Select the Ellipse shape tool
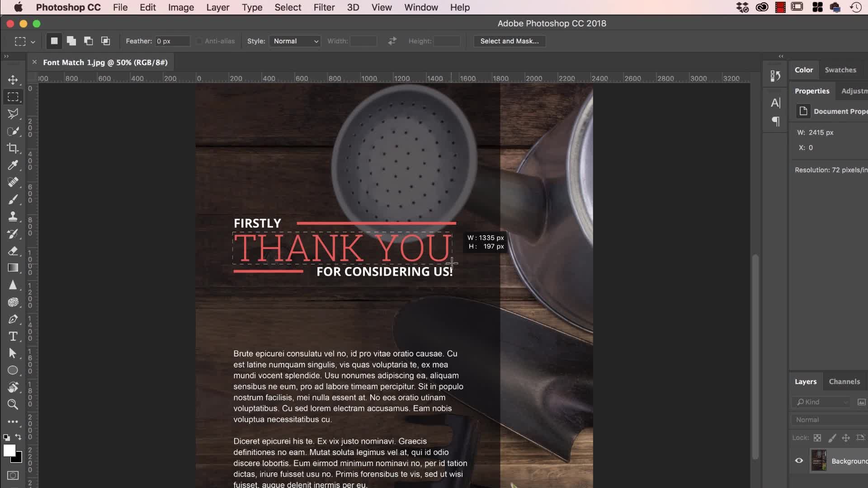868x488 pixels. click(13, 371)
